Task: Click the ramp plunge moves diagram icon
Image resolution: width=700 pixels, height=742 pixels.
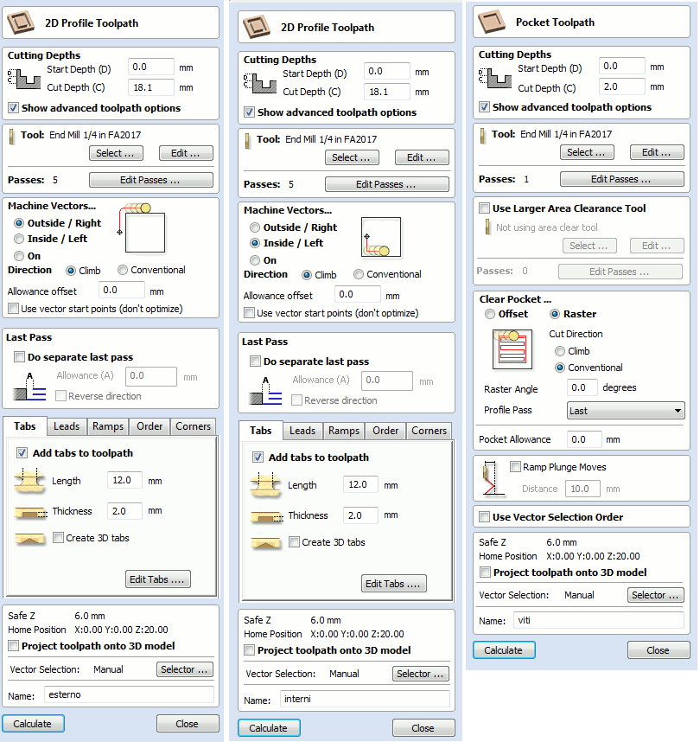Action: pyautogui.click(x=493, y=478)
